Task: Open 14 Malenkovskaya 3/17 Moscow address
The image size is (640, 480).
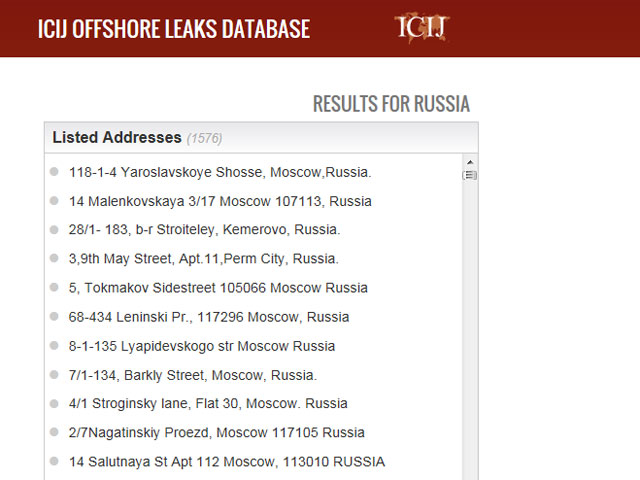Action: point(220,201)
